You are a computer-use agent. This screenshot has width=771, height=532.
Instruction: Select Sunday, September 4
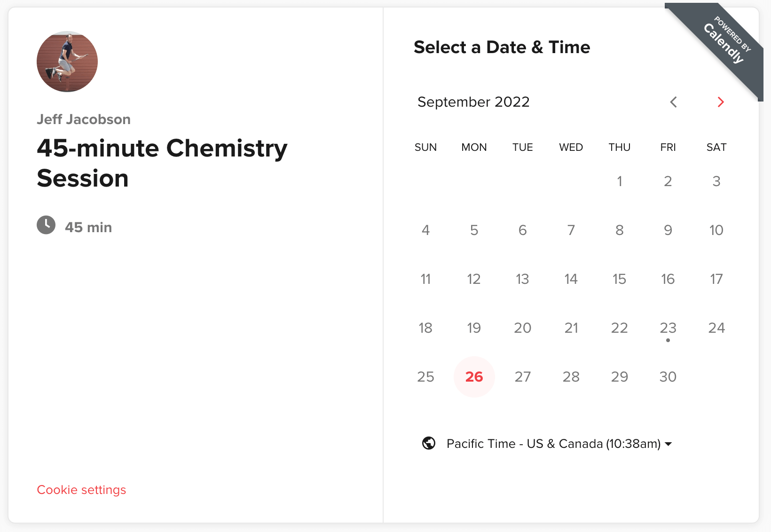pyautogui.click(x=425, y=230)
